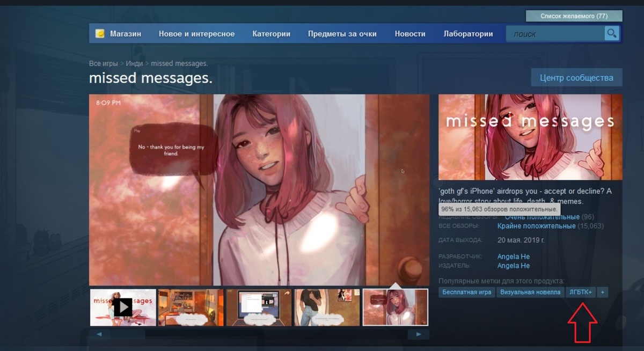Screen dimensions: 644x351
Task: Open the Лаборатории tab
Action: 468,34
